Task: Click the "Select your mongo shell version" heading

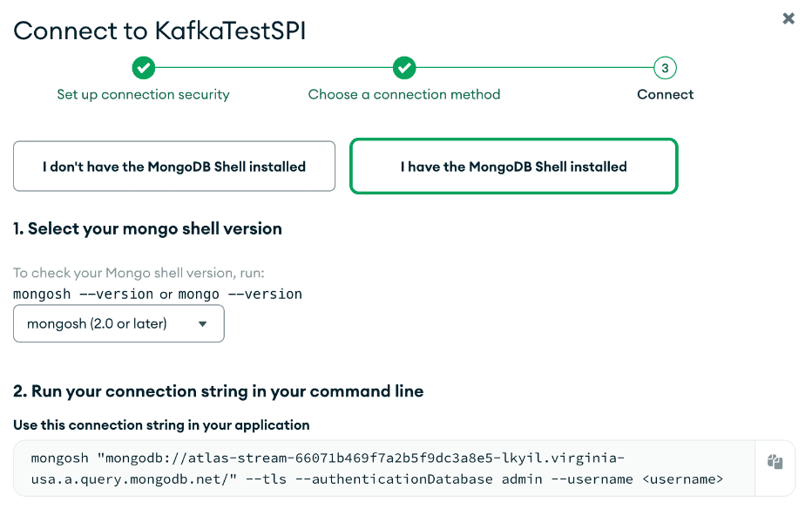Action: tap(147, 229)
